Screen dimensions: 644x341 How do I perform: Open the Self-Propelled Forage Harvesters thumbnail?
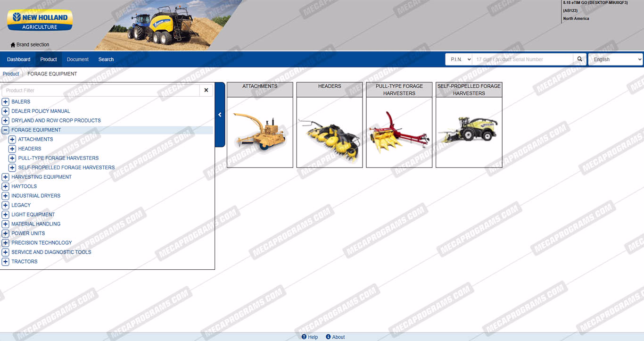tap(469, 132)
